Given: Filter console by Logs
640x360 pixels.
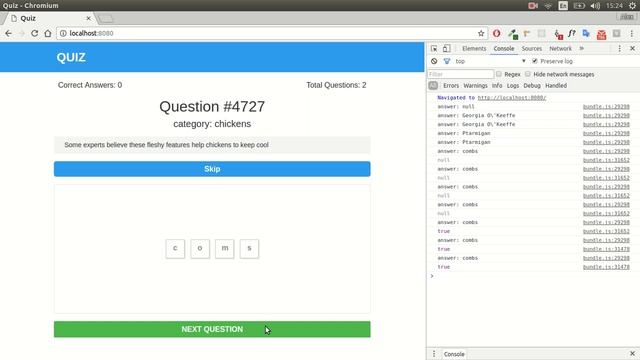Looking at the screenshot, I should click(513, 86).
